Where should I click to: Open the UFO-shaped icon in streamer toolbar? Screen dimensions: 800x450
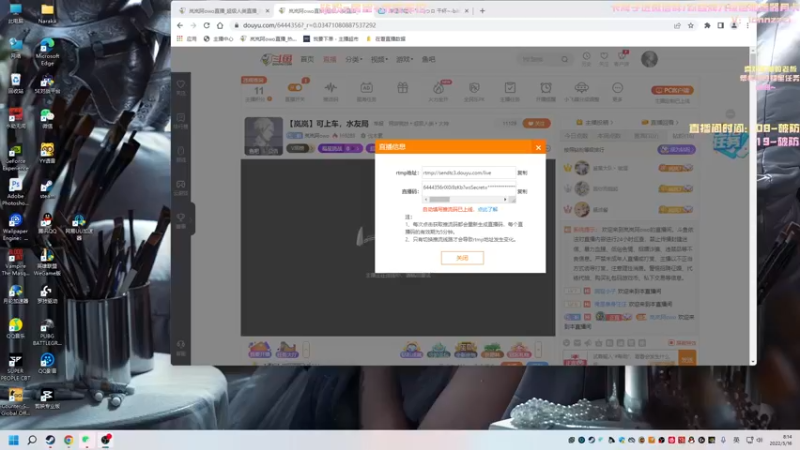click(x=582, y=88)
